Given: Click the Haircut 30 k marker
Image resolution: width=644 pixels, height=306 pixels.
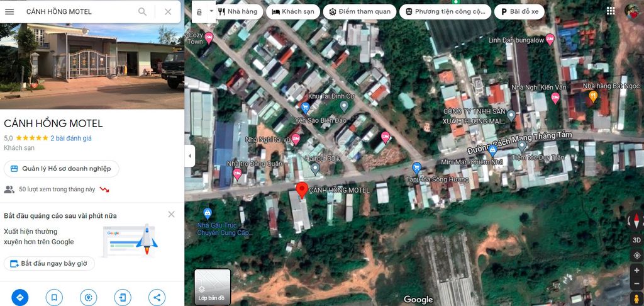Looking at the screenshot, I should pyautogui.click(x=315, y=168).
